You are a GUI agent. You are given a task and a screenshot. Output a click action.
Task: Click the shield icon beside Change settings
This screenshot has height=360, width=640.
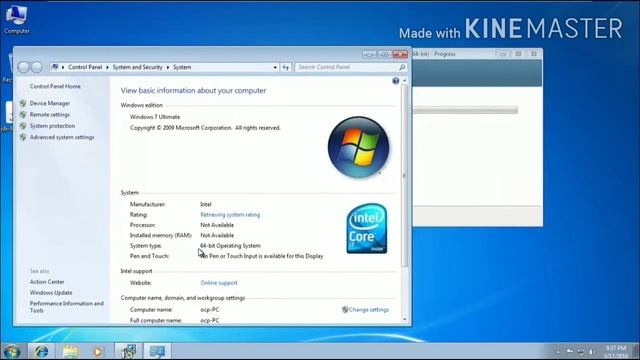tap(345, 310)
